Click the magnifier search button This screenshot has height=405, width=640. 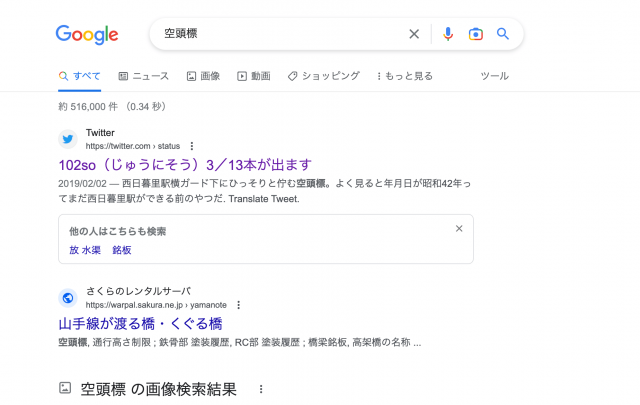(x=503, y=34)
